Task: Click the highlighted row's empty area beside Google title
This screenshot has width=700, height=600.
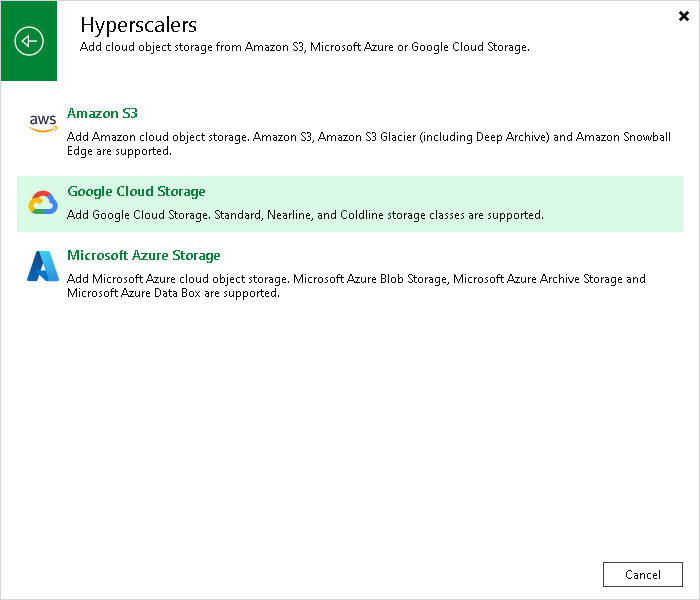Action: [x=442, y=192]
